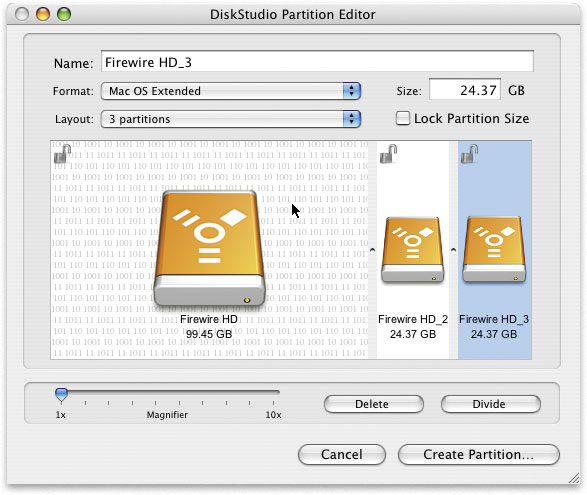This screenshot has height=495, width=587.
Task: Click the Magnifier slider thumb at 1x
Action: (x=61, y=395)
